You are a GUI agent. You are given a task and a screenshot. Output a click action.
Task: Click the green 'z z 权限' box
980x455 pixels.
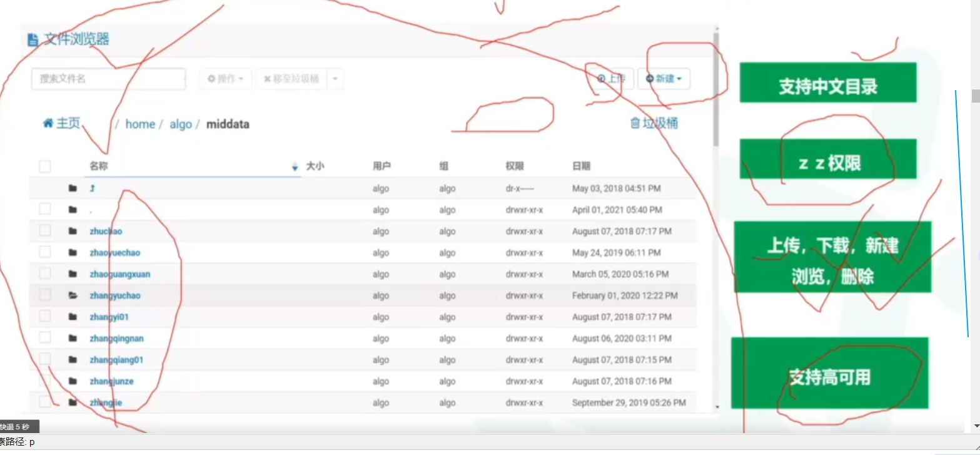coord(828,158)
